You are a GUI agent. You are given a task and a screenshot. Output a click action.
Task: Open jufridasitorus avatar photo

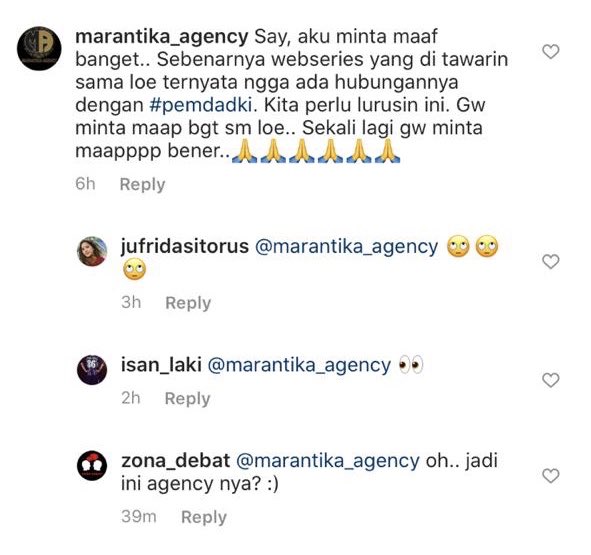pyautogui.click(x=92, y=251)
